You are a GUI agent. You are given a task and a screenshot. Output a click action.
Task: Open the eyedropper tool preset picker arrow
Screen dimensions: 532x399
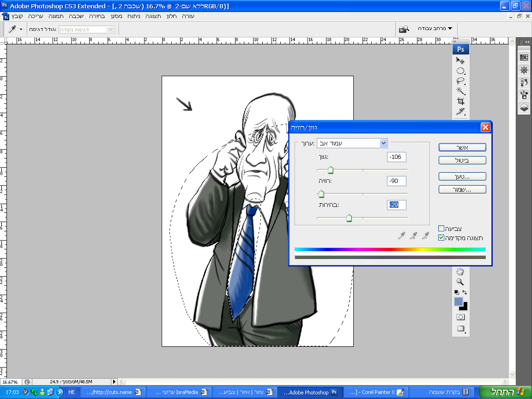point(21,30)
